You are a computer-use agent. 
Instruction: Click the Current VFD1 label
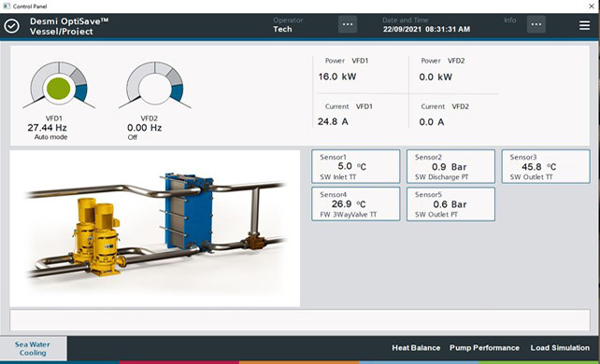349,106
